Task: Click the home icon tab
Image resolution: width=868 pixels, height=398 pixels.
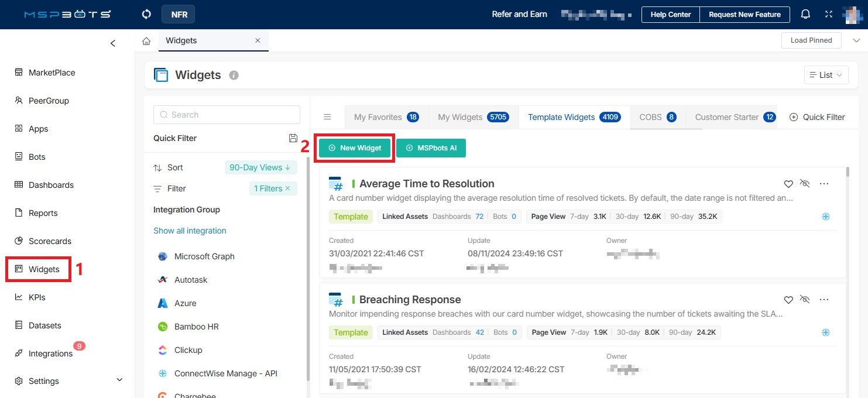Action: (x=146, y=41)
